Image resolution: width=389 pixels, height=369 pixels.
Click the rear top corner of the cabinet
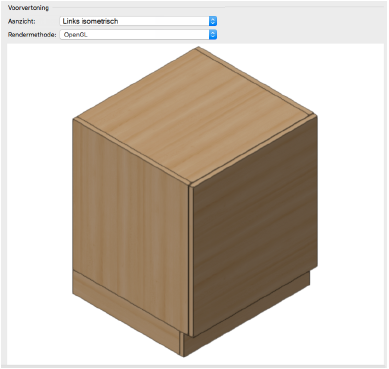(198, 48)
